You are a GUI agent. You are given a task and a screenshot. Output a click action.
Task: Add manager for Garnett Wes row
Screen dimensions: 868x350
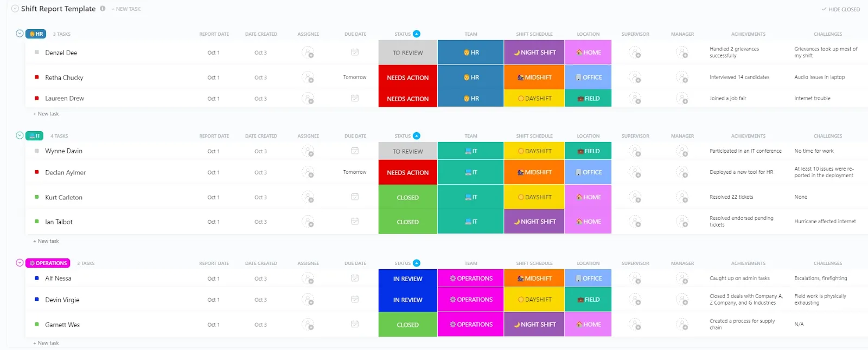(682, 325)
